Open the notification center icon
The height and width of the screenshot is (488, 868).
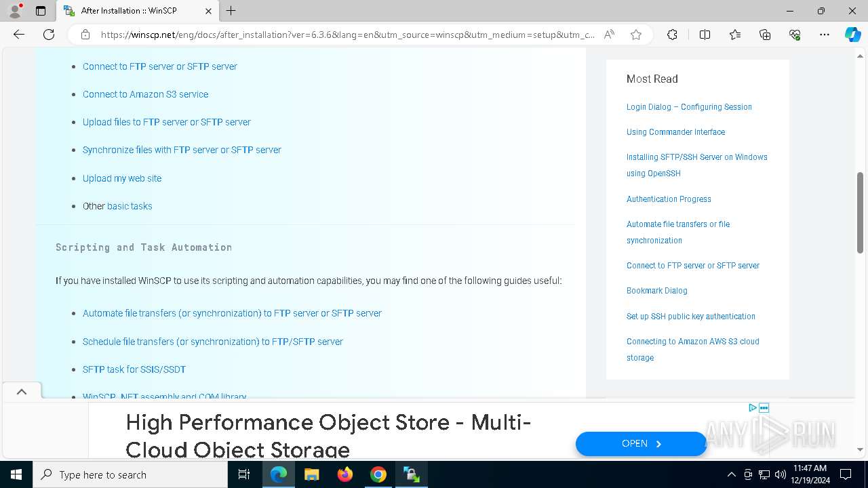[x=846, y=474]
